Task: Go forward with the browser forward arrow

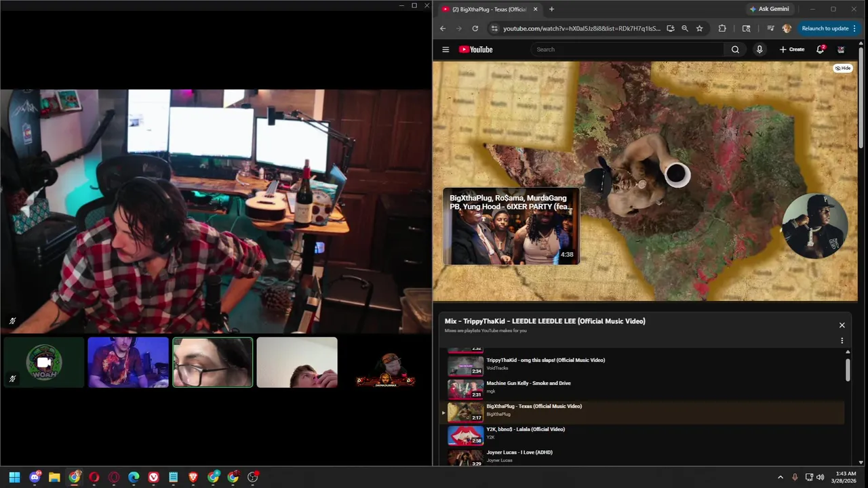Action: [459, 28]
